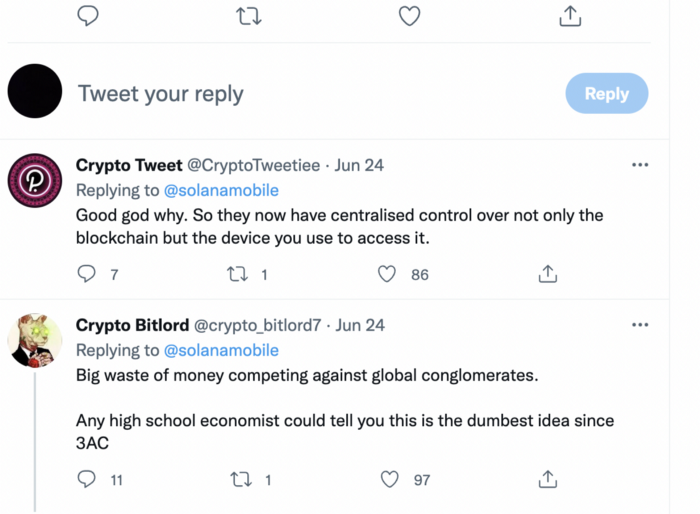The height and width of the screenshot is (514, 700).
Task: Open more options for Crypto Tweet's comment
Action: (x=640, y=165)
